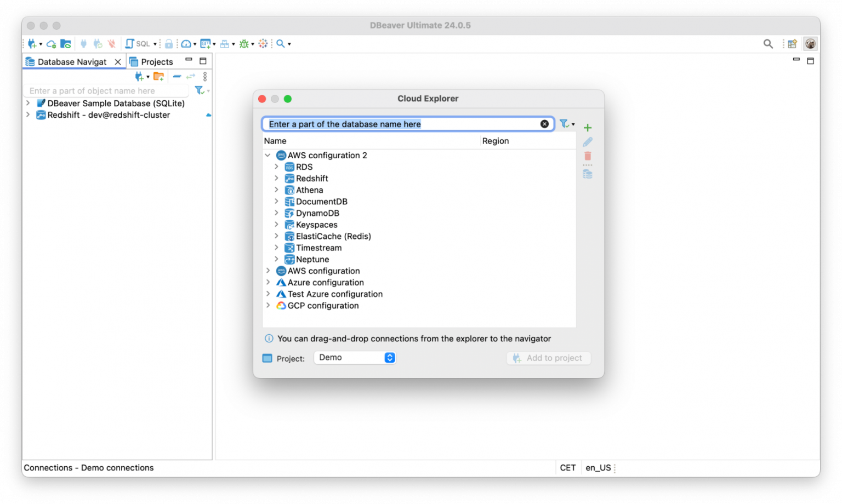Open the Project dropdown showing Demo
The width and height of the screenshot is (842, 504).
pos(355,357)
